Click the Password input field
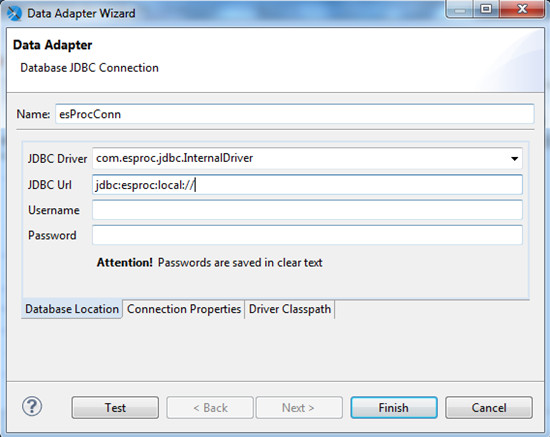 [307, 235]
